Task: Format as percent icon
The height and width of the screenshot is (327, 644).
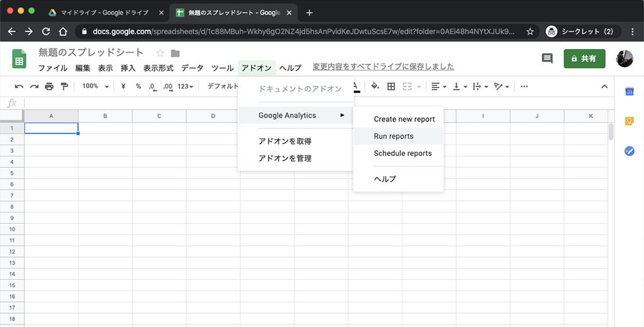Action: [138, 86]
